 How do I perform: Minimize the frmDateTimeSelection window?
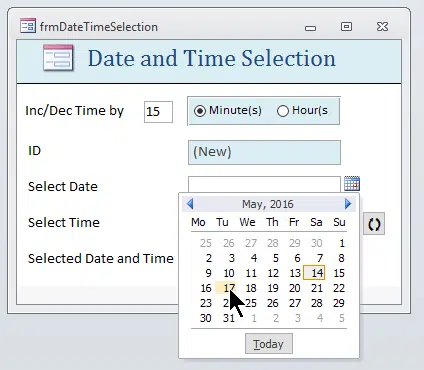[310, 28]
